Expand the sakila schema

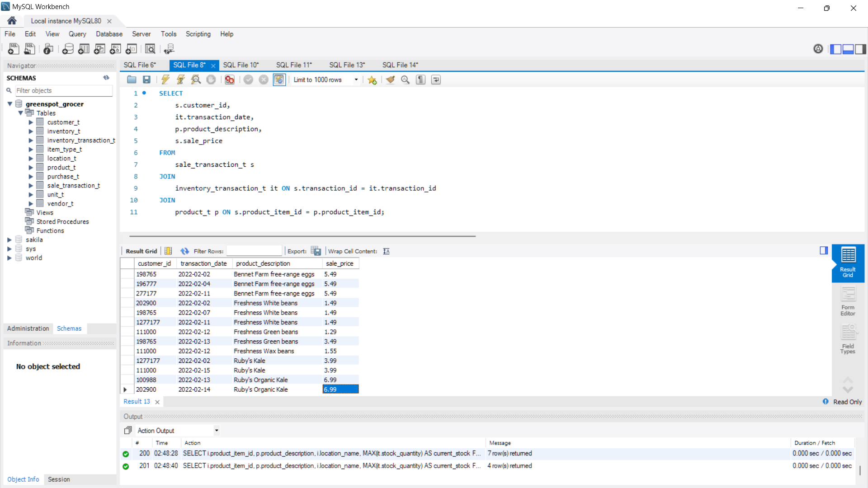(9, 240)
